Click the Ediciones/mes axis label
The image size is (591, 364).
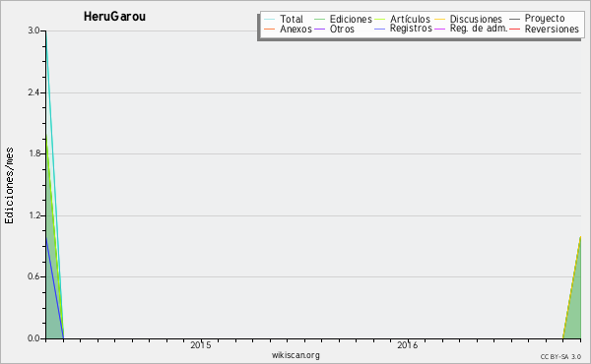coord(9,185)
